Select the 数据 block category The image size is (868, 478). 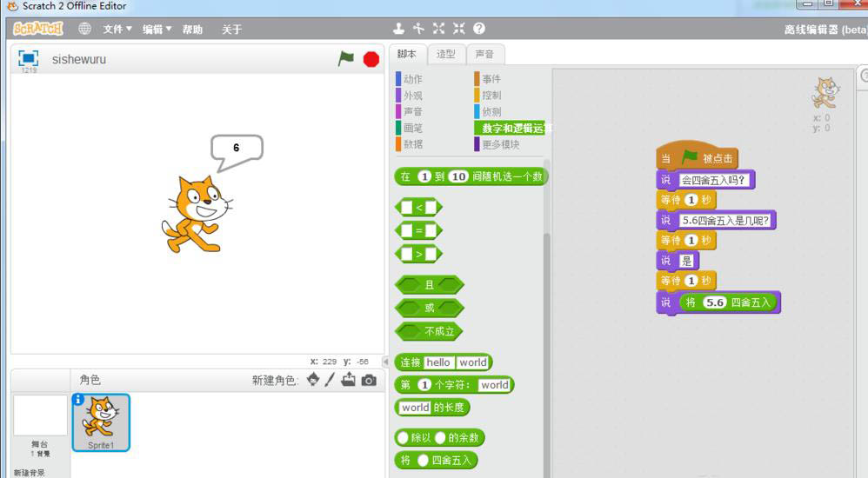coord(410,144)
